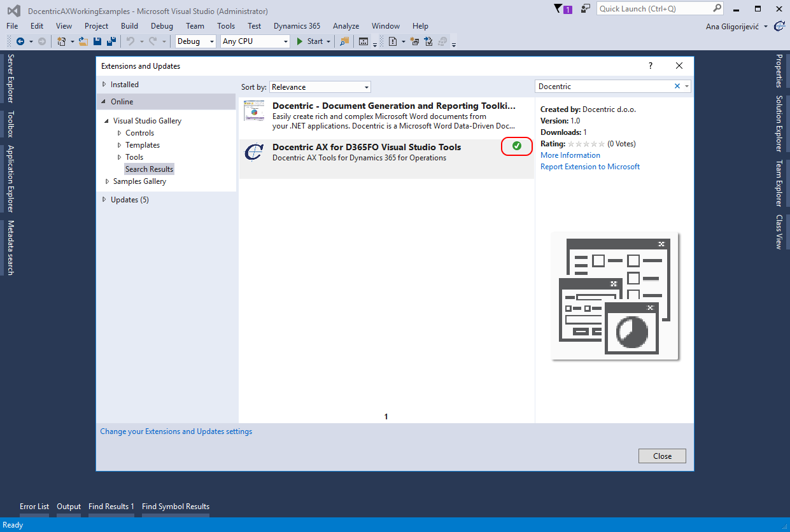Switch to the Error List tab

point(34,507)
